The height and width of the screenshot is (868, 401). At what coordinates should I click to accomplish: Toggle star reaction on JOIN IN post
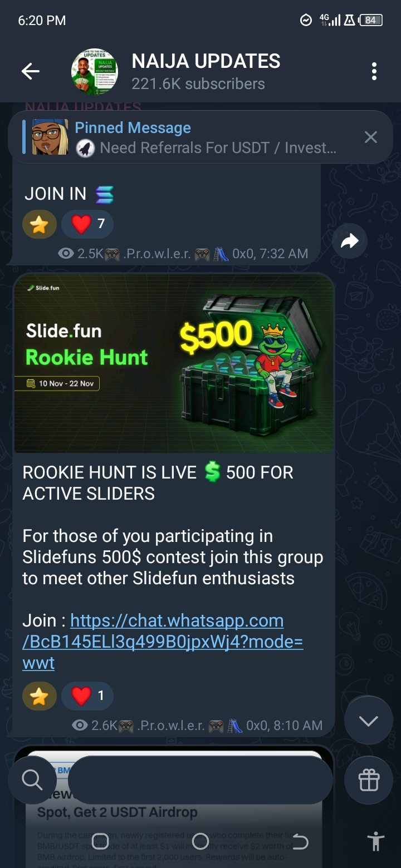[40, 224]
